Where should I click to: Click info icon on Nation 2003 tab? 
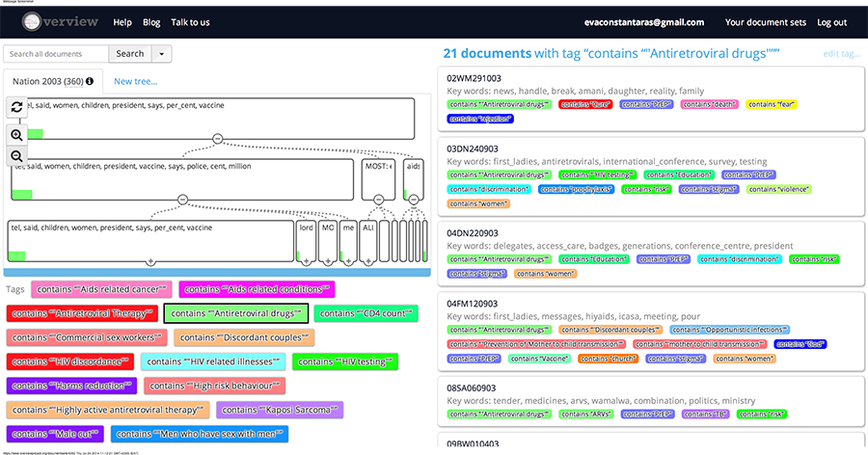90,81
